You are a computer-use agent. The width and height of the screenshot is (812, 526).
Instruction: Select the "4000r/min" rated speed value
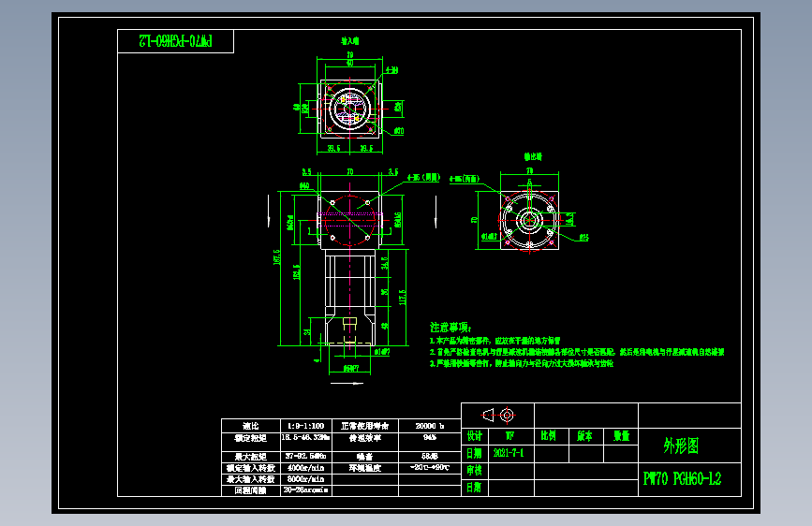(306, 468)
